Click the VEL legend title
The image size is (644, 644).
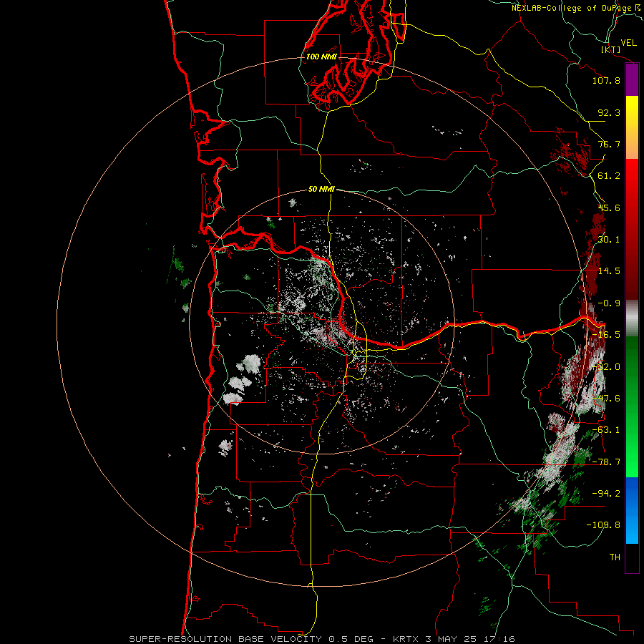(628, 43)
